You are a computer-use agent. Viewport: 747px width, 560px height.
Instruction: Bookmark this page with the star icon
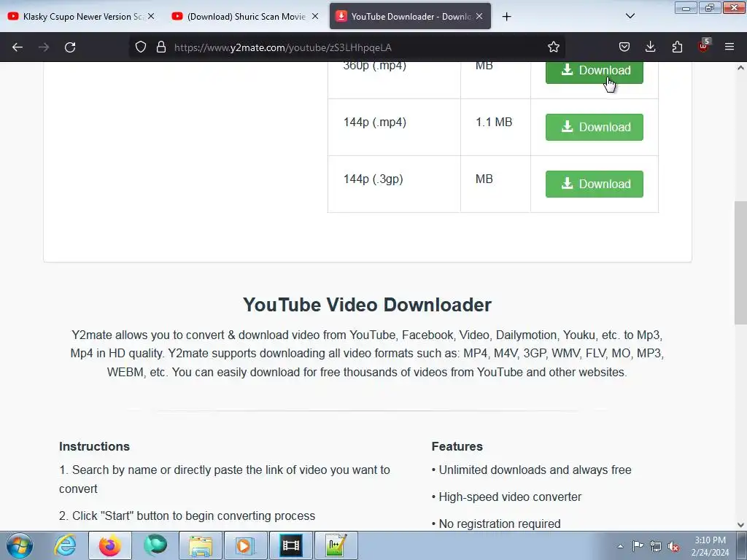[x=553, y=47]
